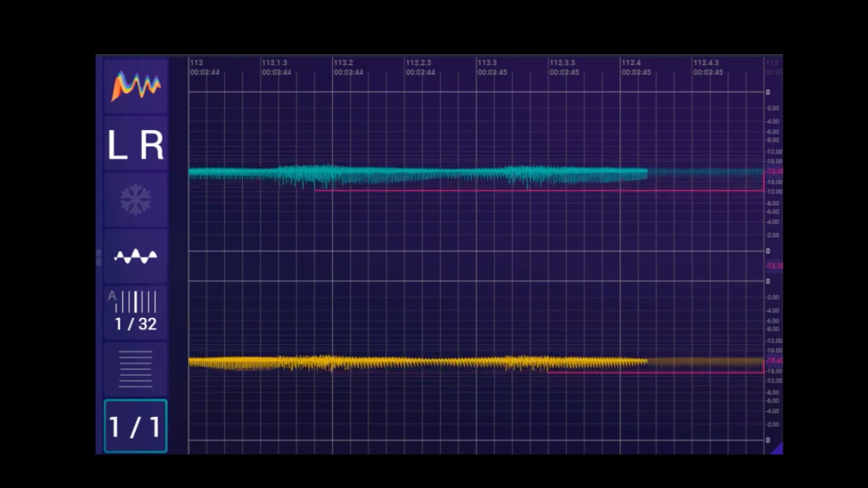Open the 1/32 grid division selector

(136, 313)
